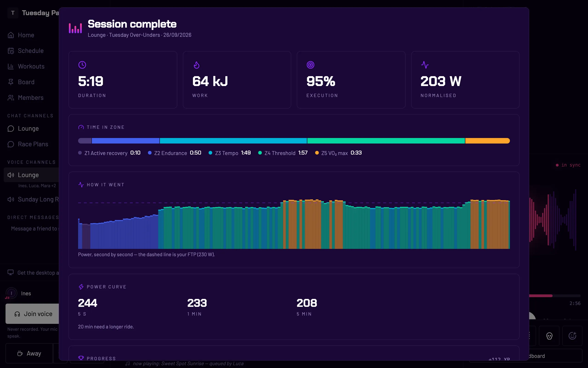Image resolution: width=588 pixels, height=368 pixels.
Task: Click the Z5 VO2 max orange bar segment
Action: 487,141
